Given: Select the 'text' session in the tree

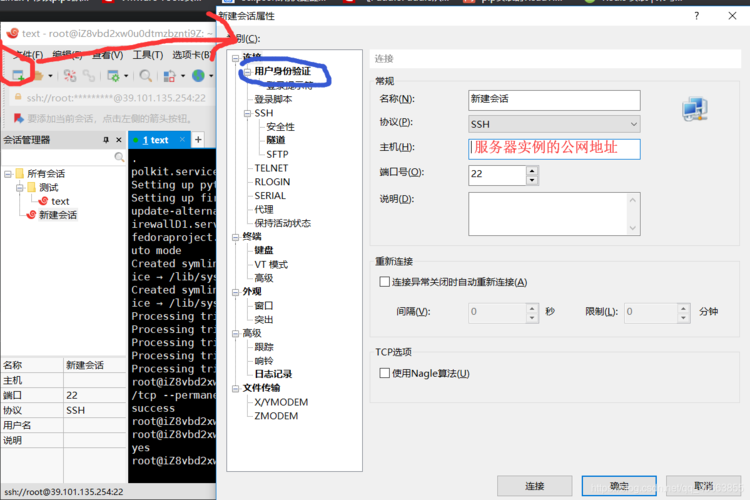Looking at the screenshot, I should tap(60, 201).
